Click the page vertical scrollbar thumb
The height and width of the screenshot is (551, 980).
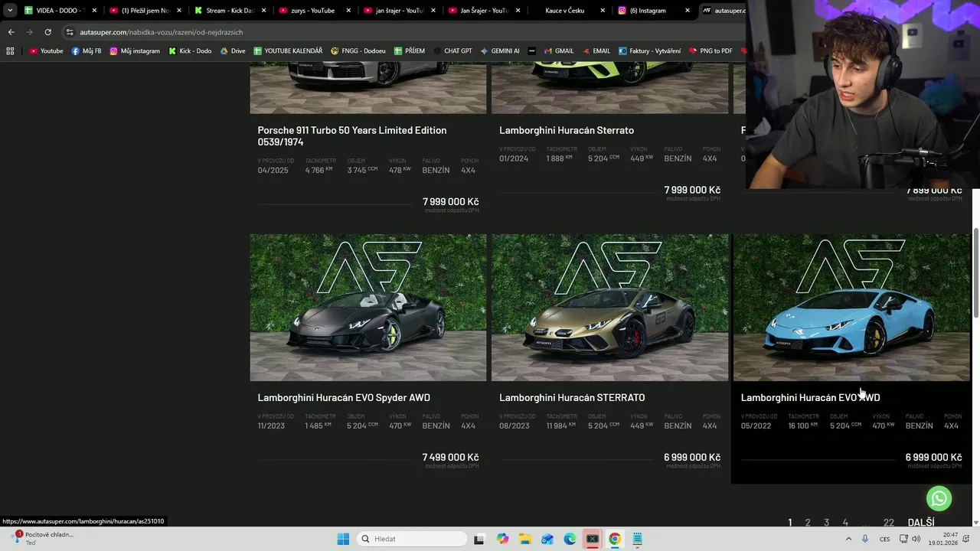[975, 272]
